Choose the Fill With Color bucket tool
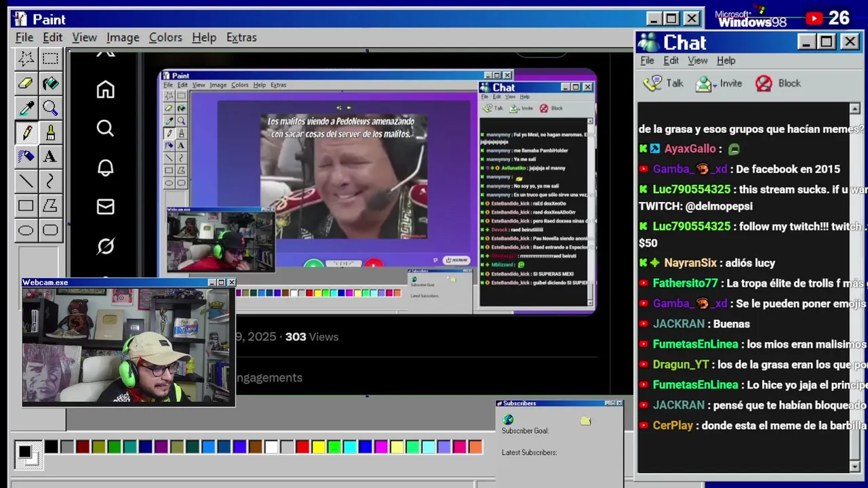The image size is (868, 488). 50,83
